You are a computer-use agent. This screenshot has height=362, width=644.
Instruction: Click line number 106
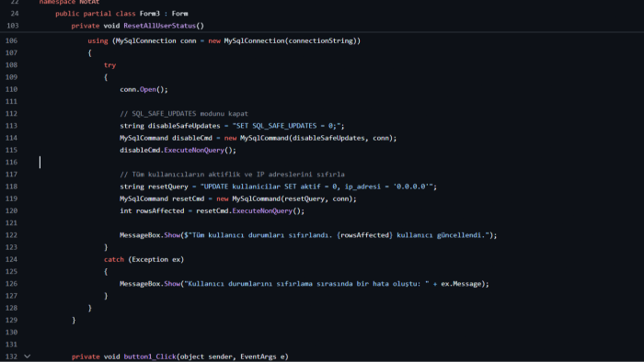point(11,40)
